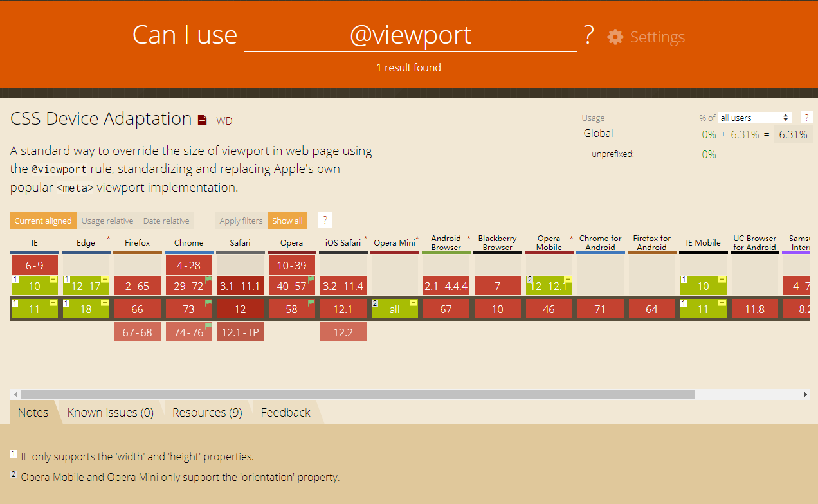Click the Edge browser column header

(86, 243)
